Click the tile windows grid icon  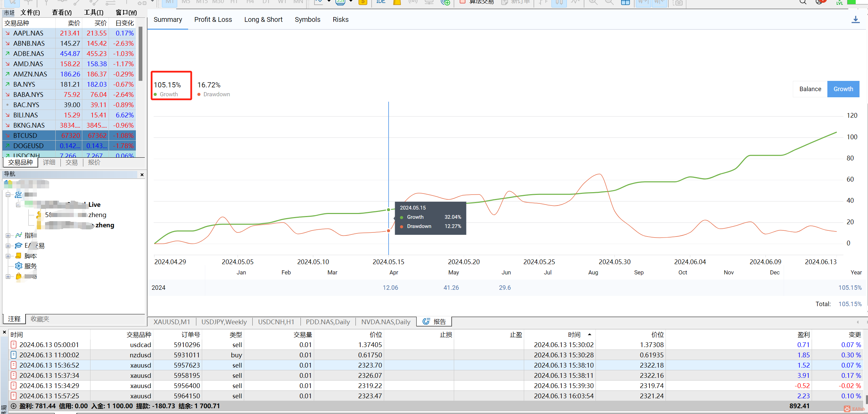[625, 3]
